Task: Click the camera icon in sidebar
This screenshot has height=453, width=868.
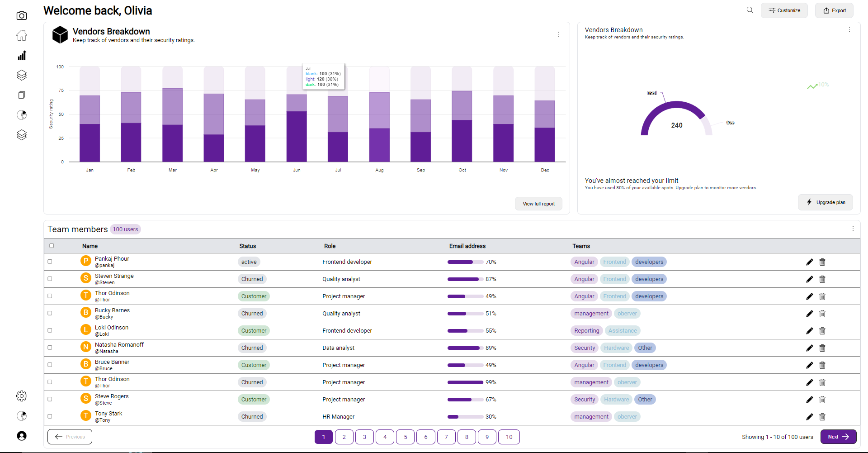Action: pyautogui.click(x=22, y=16)
